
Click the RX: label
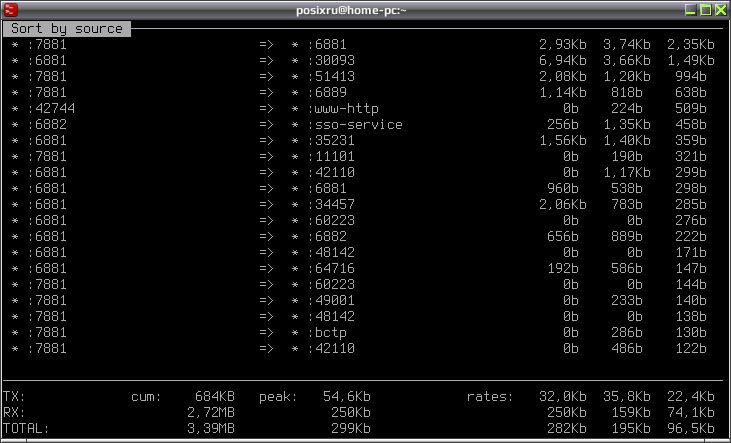click(14, 413)
